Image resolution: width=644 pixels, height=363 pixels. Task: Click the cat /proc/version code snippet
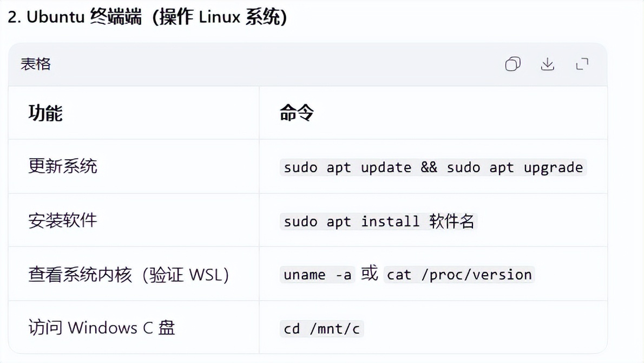pyautogui.click(x=458, y=275)
